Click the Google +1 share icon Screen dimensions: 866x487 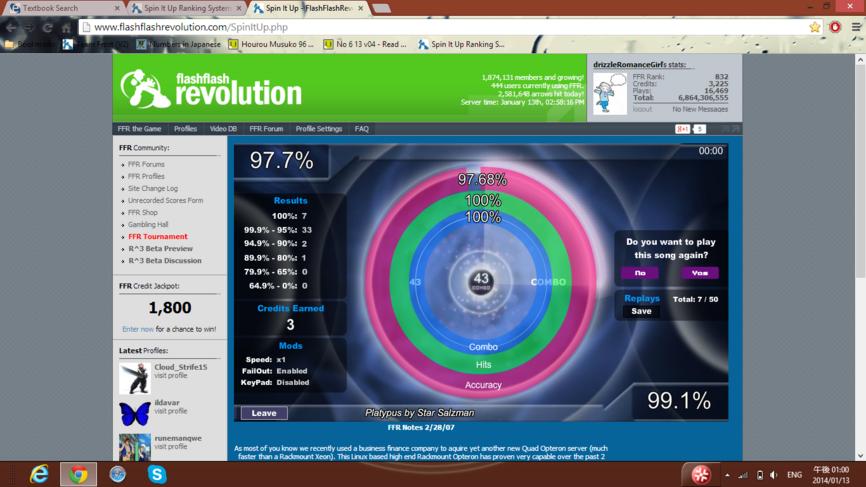point(683,129)
